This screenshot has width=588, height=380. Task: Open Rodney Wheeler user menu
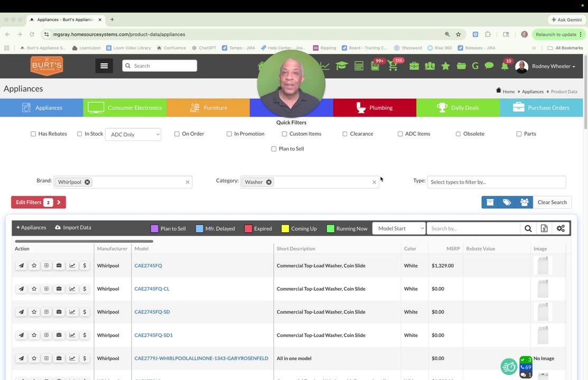click(546, 66)
